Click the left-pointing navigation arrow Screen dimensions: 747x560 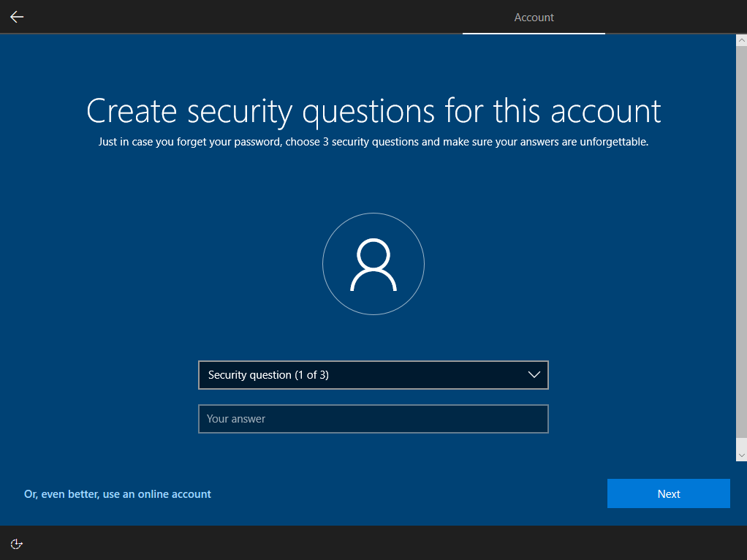tap(16, 16)
